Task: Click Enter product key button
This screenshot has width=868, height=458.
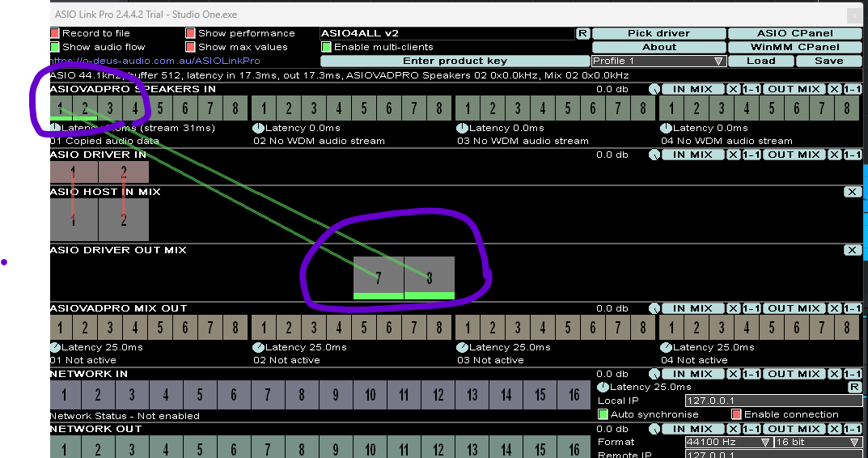Action: pyautogui.click(x=455, y=61)
